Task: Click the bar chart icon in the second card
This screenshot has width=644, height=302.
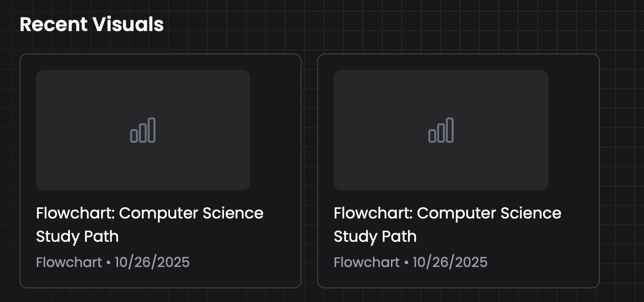Action: point(441,130)
